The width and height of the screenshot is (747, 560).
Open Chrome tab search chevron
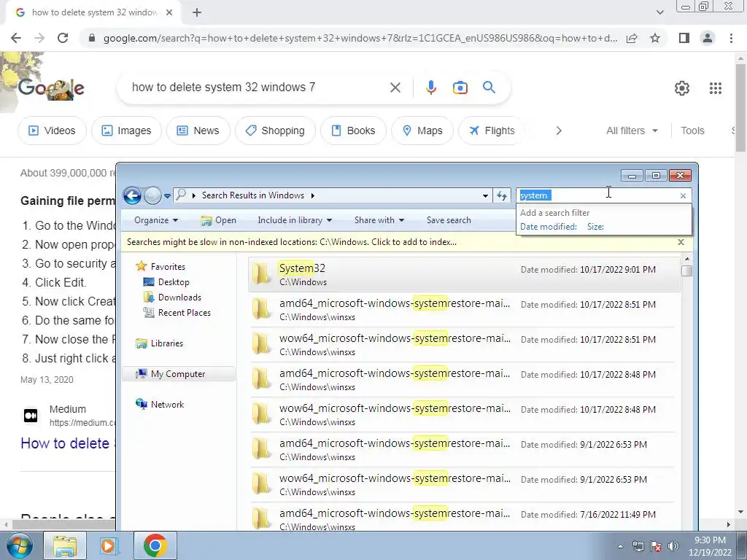[659, 12]
